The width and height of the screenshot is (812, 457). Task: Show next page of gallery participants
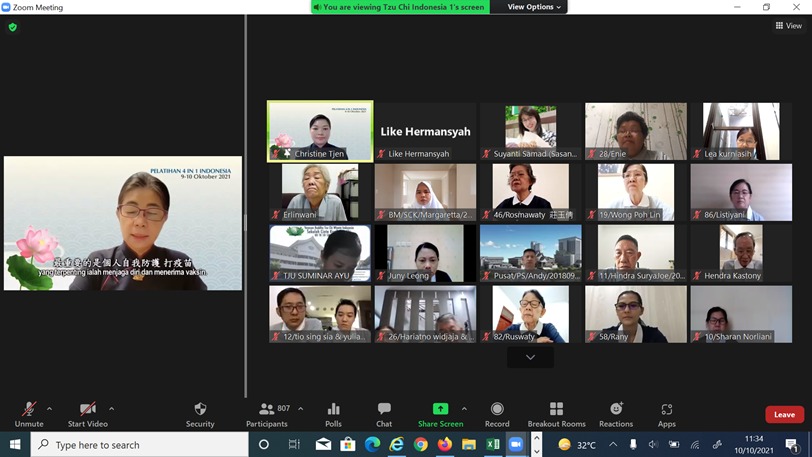pos(530,357)
